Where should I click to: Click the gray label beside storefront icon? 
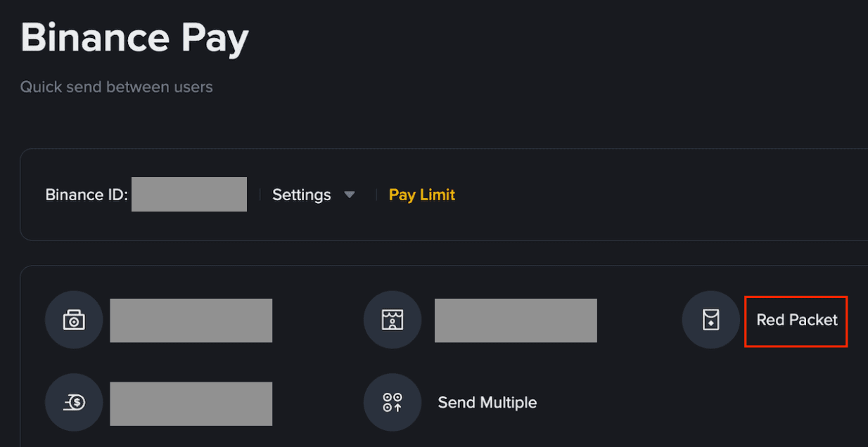(516, 320)
